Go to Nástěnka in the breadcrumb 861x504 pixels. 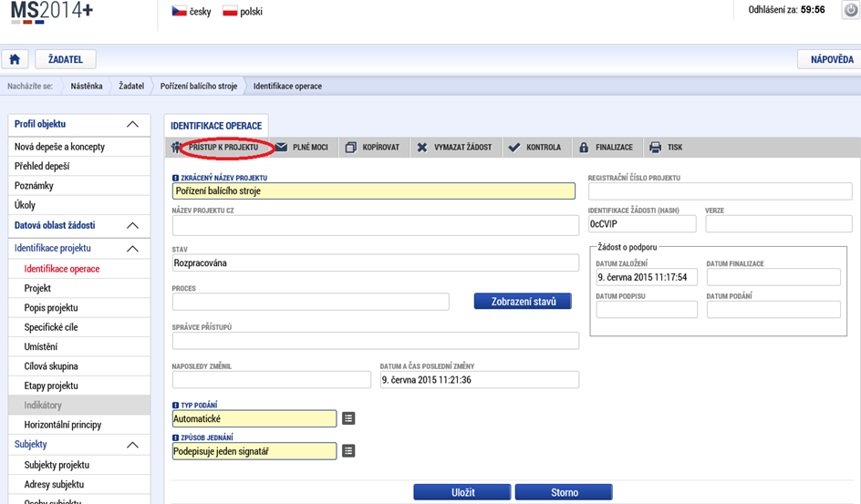87,86
